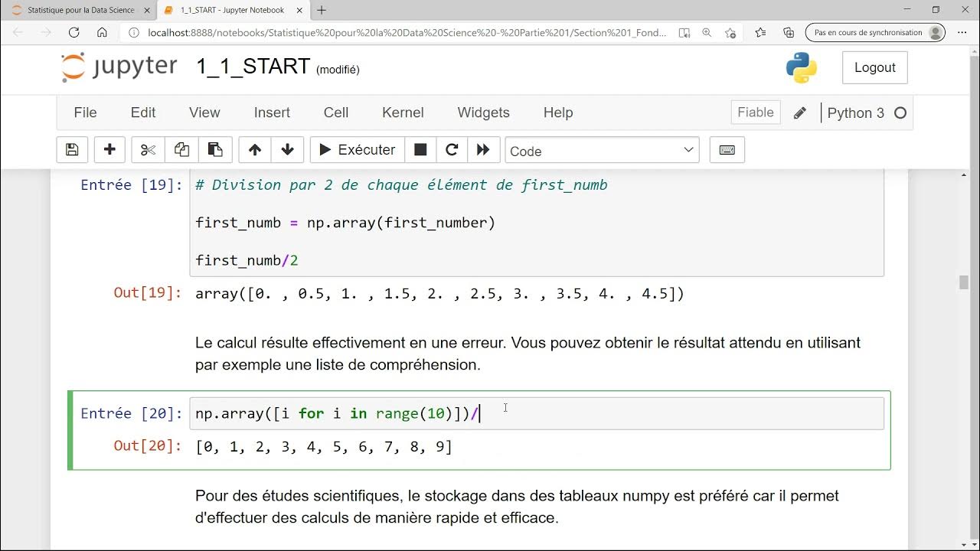Restart the kernel using the circular arrow
Image resolution: width=980 pixels, height=551 pixels.
pos(452,150)
